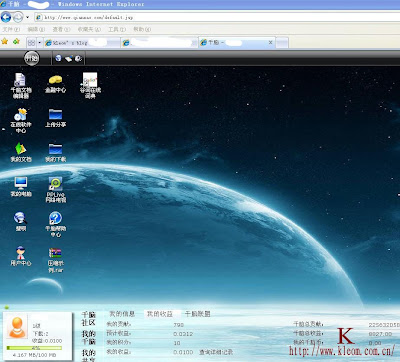
Task: Click the IE page icon in address bar
Action: pyautogui.click(x=39, y=17)
